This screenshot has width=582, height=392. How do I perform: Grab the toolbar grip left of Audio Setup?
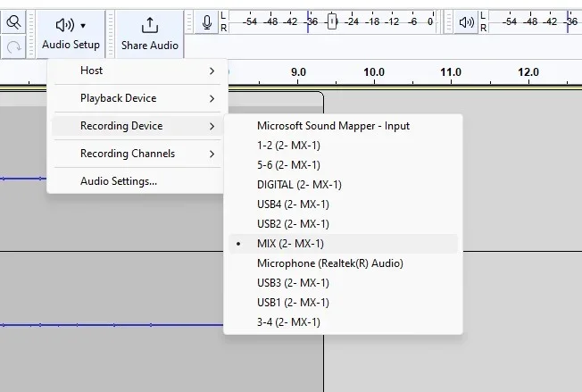pyautogui.click(x=31, y=34)
